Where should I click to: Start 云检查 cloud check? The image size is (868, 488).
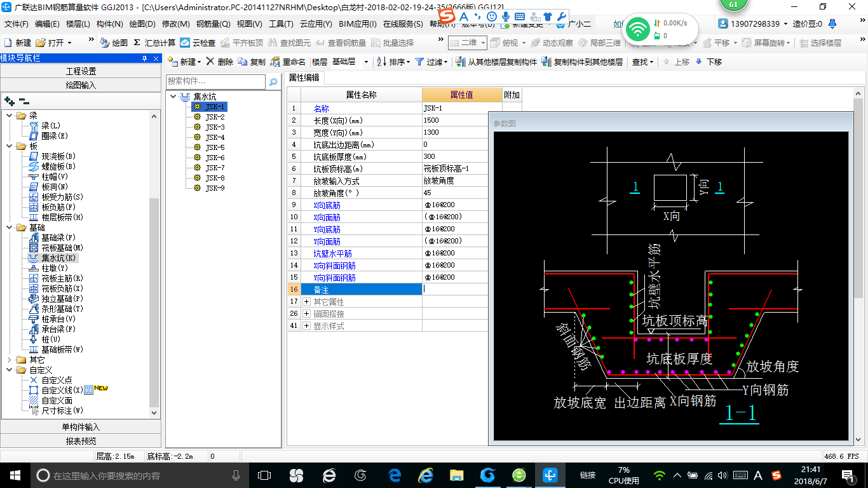click(198, 43)
